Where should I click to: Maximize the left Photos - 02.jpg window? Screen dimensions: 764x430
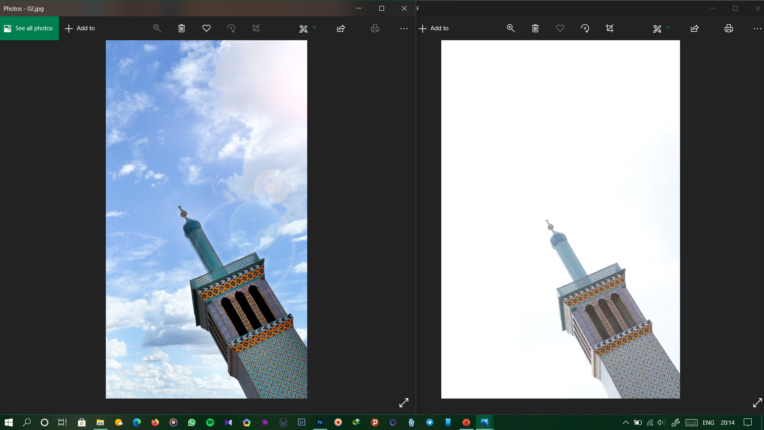point(382,8)
